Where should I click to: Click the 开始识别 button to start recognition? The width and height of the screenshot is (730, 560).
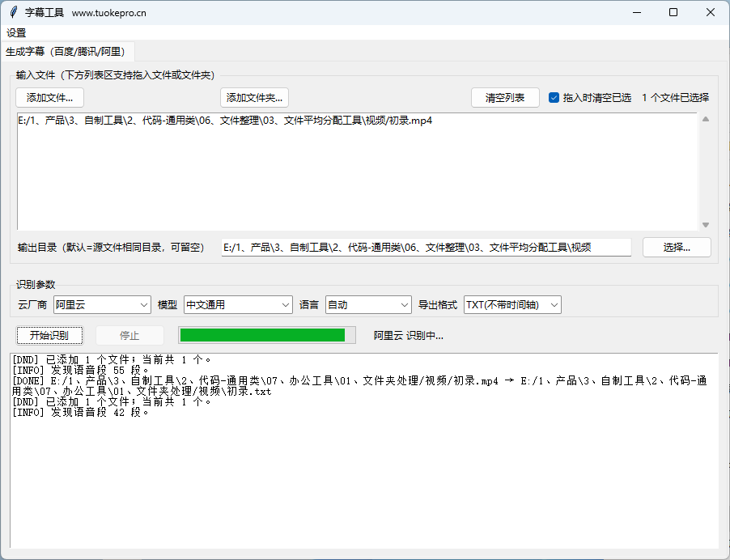coord(49,335)
